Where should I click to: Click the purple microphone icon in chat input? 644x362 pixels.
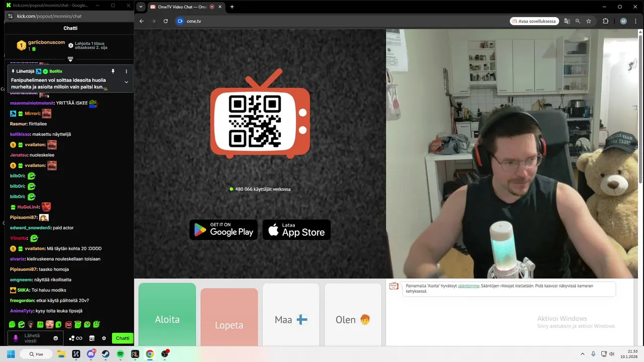16,338
